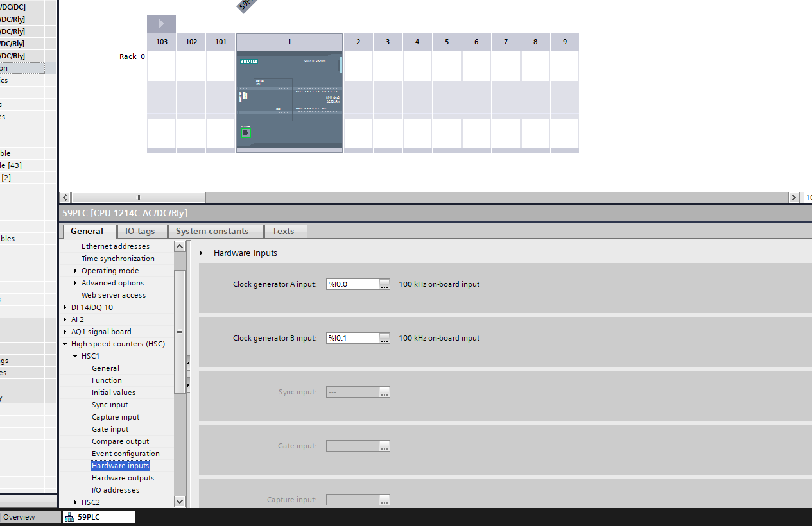Viewport: 812px width, 526px height.
Task: Open the browse button for Clock generator A input
Action: (384, 284)
